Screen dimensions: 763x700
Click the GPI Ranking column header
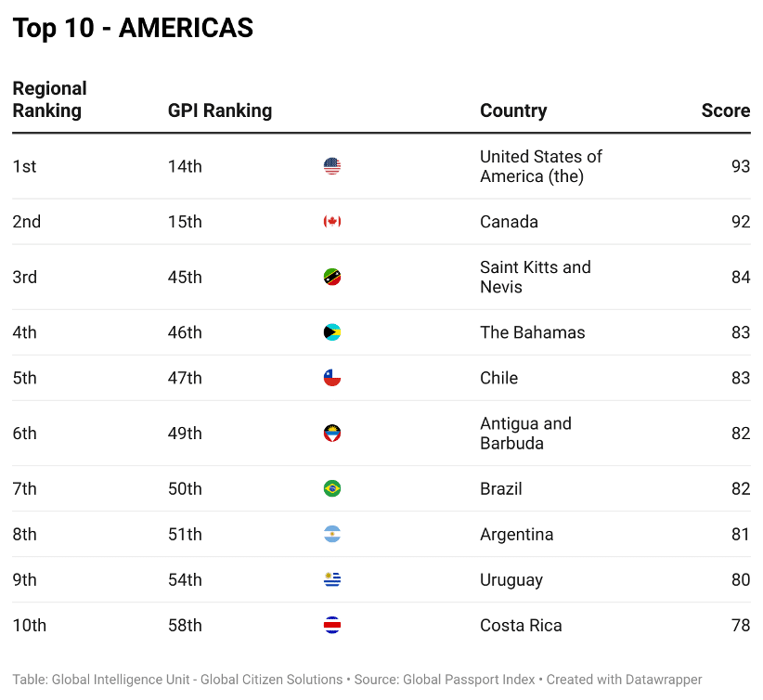[220, 110]
